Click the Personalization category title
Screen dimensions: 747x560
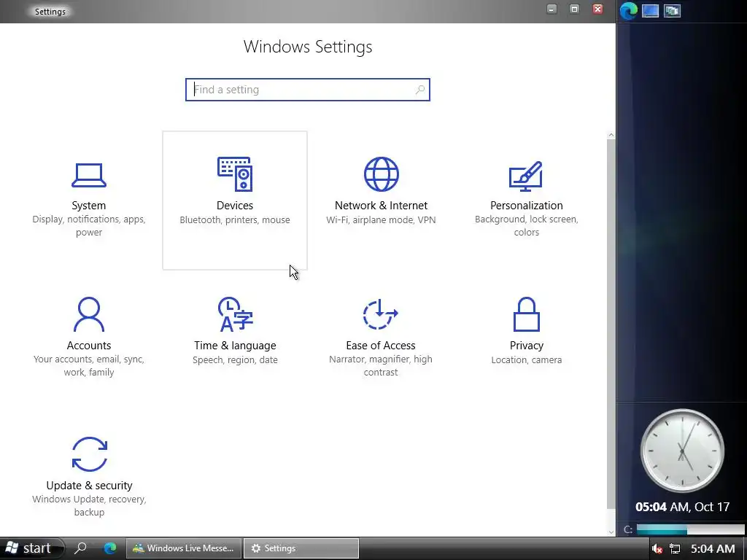[x=527, y=205]
